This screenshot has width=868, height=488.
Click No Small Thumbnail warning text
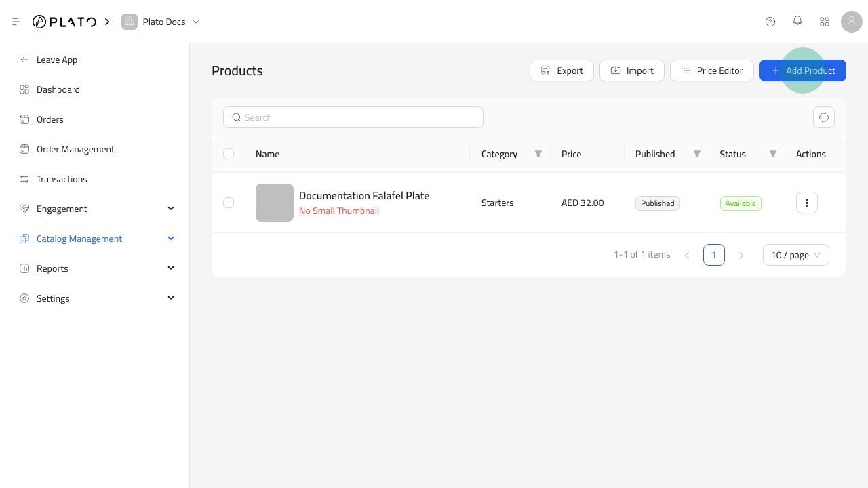point(339,211)
